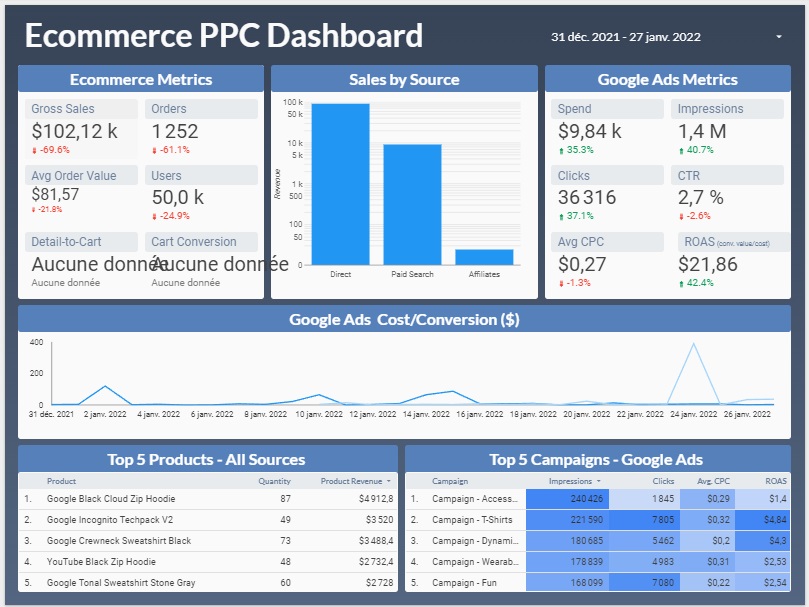The width and height of the screenshot is (809, 607).
Task: Click the -61.1% change under Orders
Action: point(171,150)
